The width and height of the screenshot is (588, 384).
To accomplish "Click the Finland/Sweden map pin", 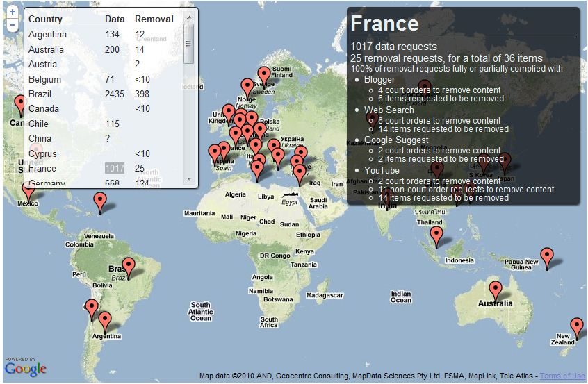I will [264, 74].
